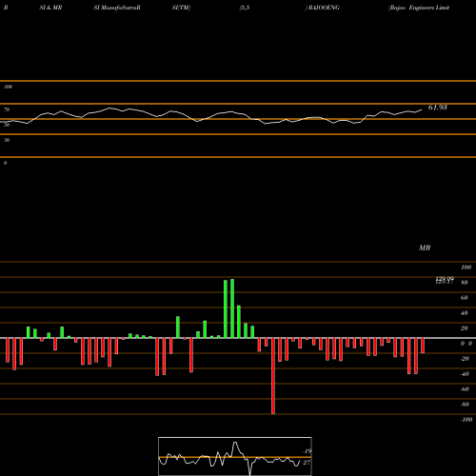This screenshot has height=476, width=476.
Task: Open the mini overview chart thumbnail
Action: click(235, 456)
